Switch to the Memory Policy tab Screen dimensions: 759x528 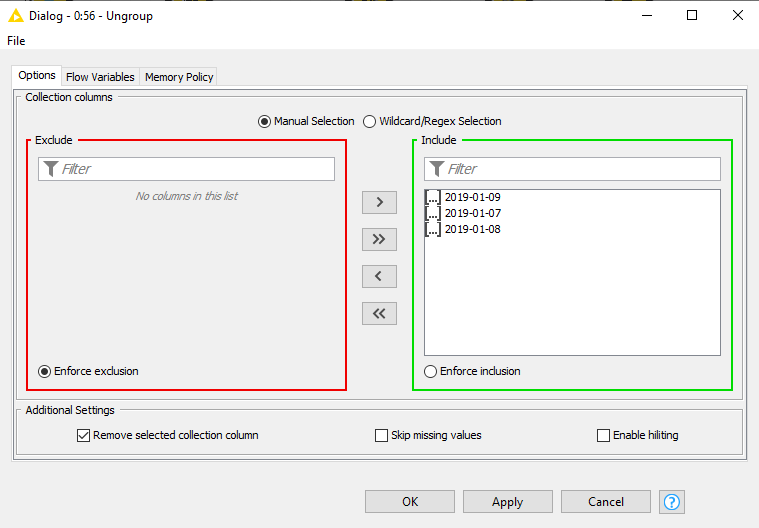[x=179, y=77]
